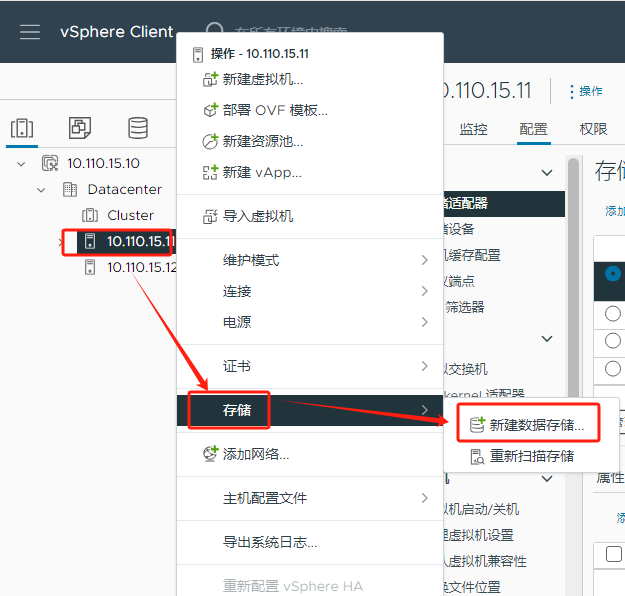
Task: Select 交换机 entry in config sidebar
Action: coord(466,369)
